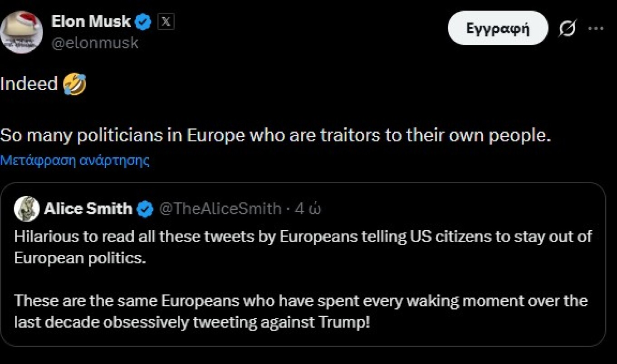Open Elon Musk's profile avatar picture
Image resolution: width=617 pixels, height=364 pixels.
coord(21,32)
